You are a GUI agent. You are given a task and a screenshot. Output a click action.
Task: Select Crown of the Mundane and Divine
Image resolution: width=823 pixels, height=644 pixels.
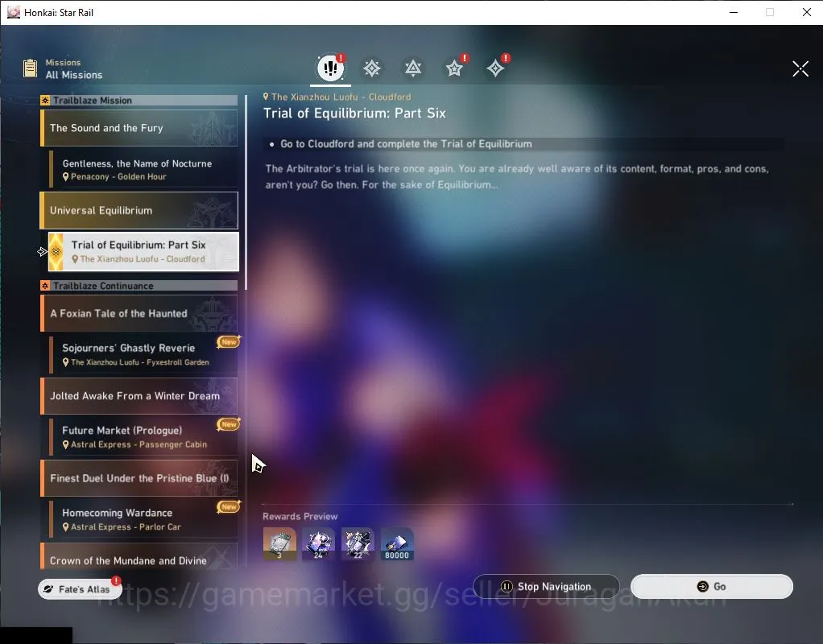pos(139,556)
